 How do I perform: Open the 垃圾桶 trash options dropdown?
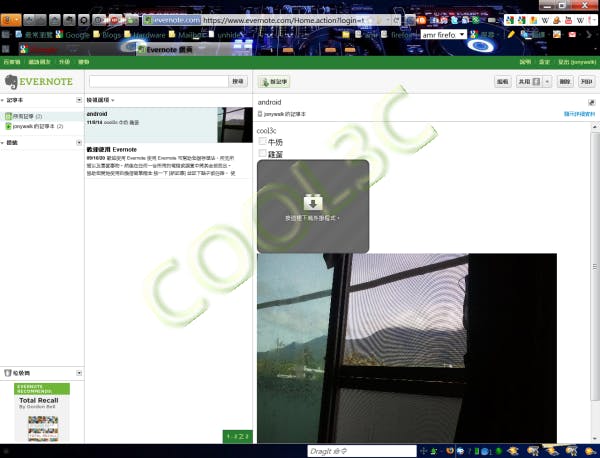(x=79, y=373)
